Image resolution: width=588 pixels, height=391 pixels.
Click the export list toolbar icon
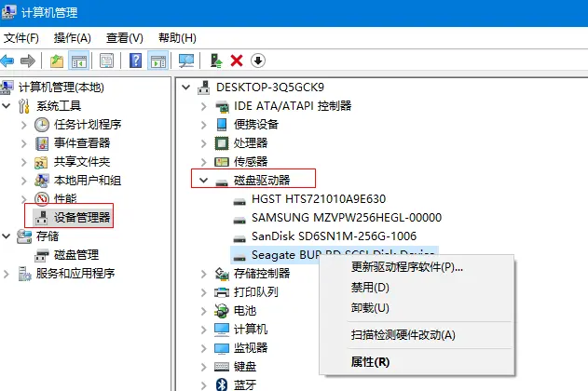tap(106, 61)
